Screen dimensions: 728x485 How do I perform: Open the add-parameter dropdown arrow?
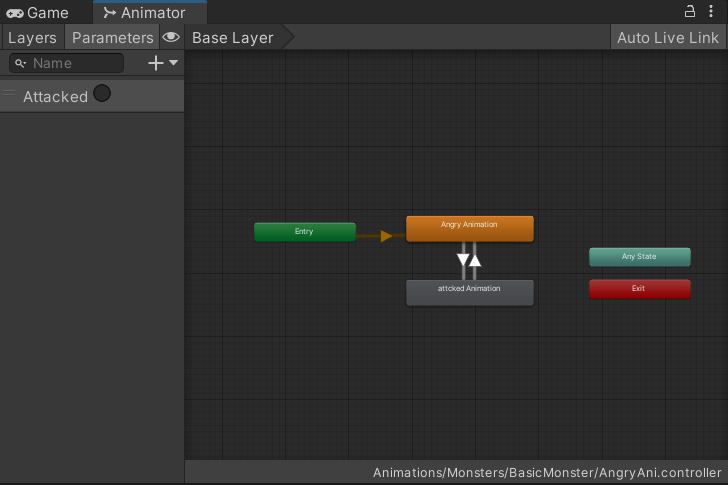[x=174, y=62]
